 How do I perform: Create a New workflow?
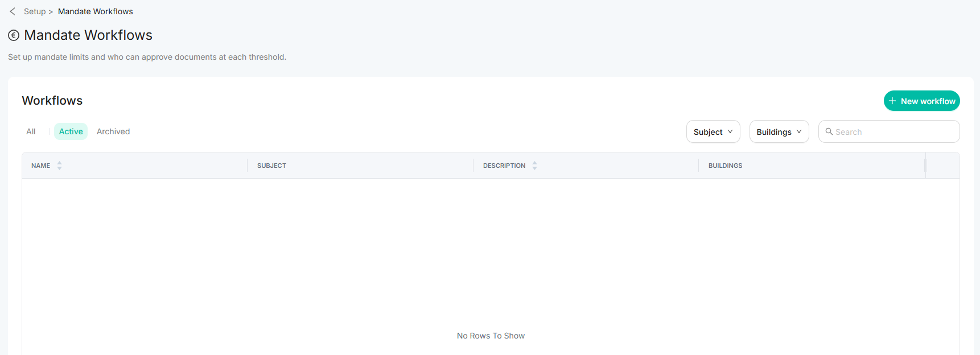click(921, 101)
